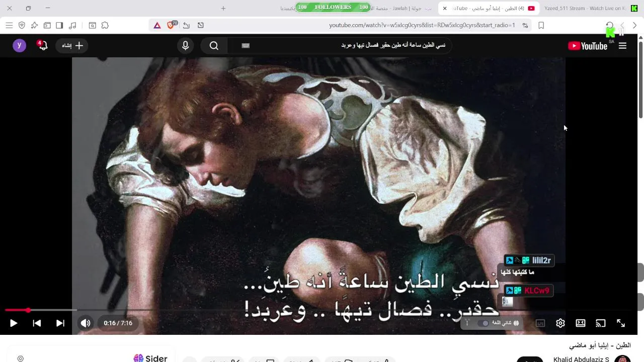
Task: Open channel Khalid Abdulaziz S
Action: coord(581,359)
